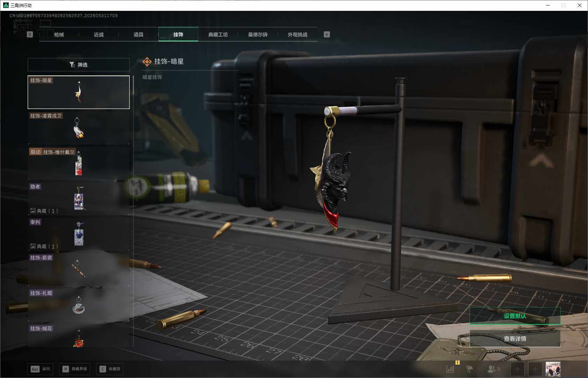Open the friends icon showing 3
588x378 pixels.
click(x=494, y=369)
